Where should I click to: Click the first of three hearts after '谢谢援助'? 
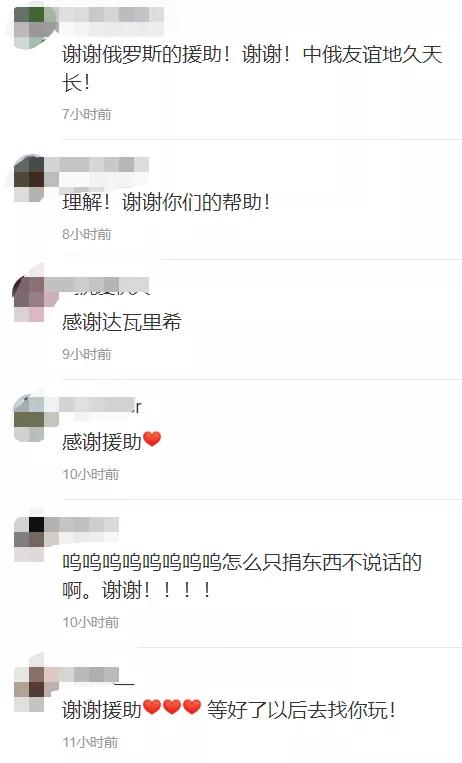[x=152, y=707]
